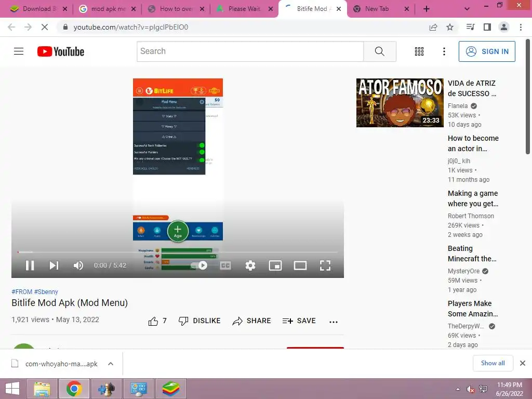532x399 pixels.
Task: Click the address bar URL
Action: click(x=130, y=27)
